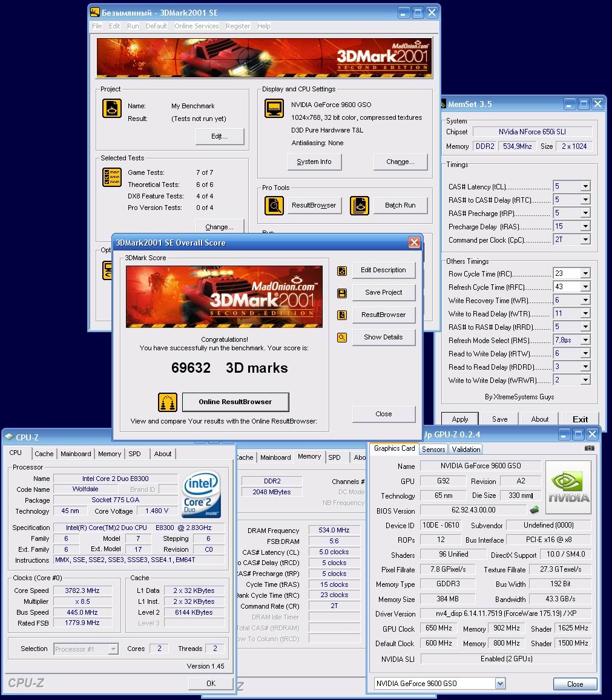Open Row Cycle Time (tRC) dropdown

pos(585,273)
